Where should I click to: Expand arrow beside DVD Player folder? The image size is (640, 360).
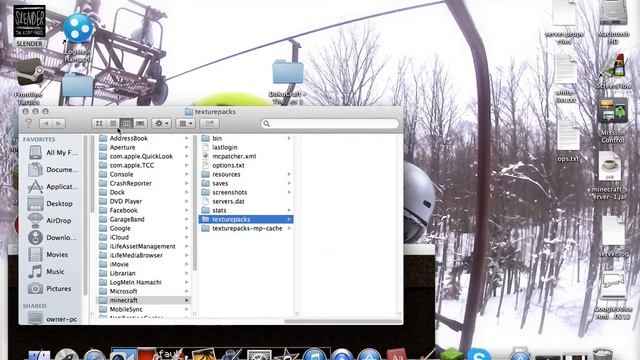pyautogui.click(x=187, y=201)
